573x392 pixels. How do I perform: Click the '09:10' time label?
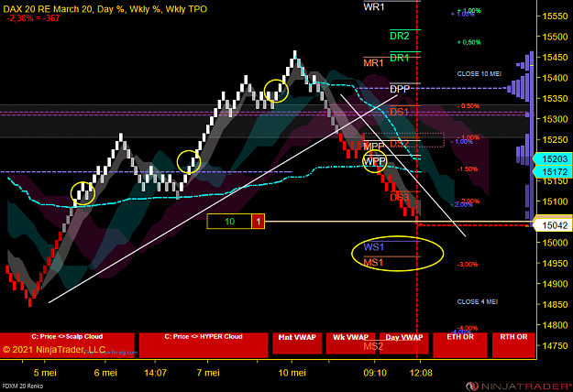coord(375,373)
